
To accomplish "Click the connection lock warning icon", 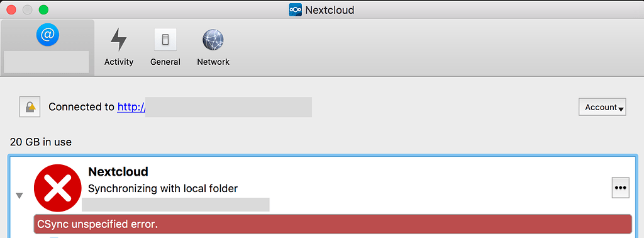I will [x=30, y=107].
